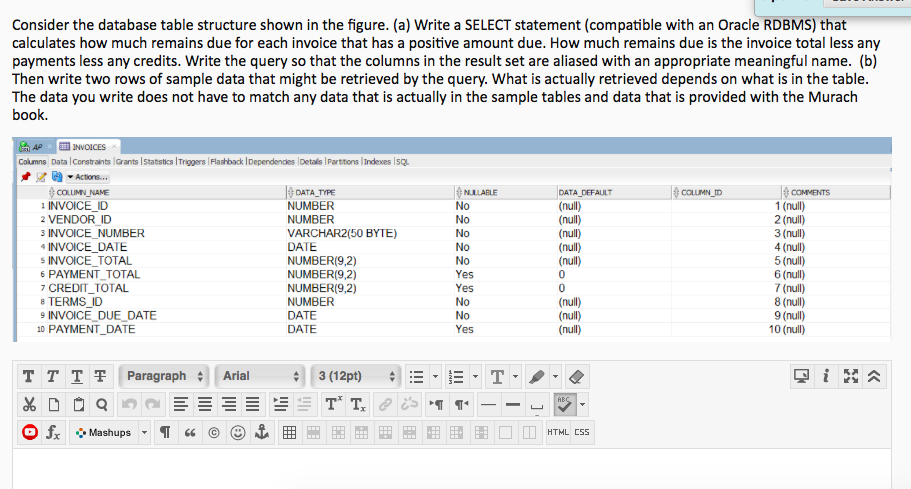Cut the selected text with scissors icon

(x=29, y=404)
